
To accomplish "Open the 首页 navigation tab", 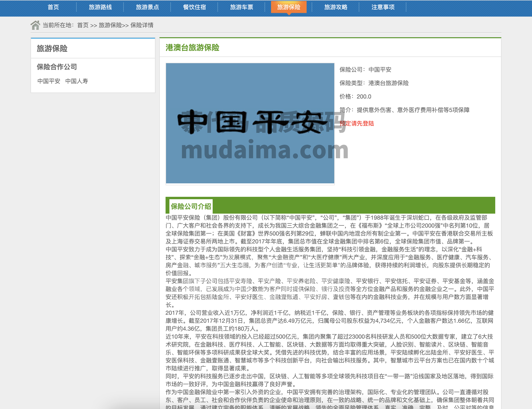I will pyautogui.click(x=53, y=7).
